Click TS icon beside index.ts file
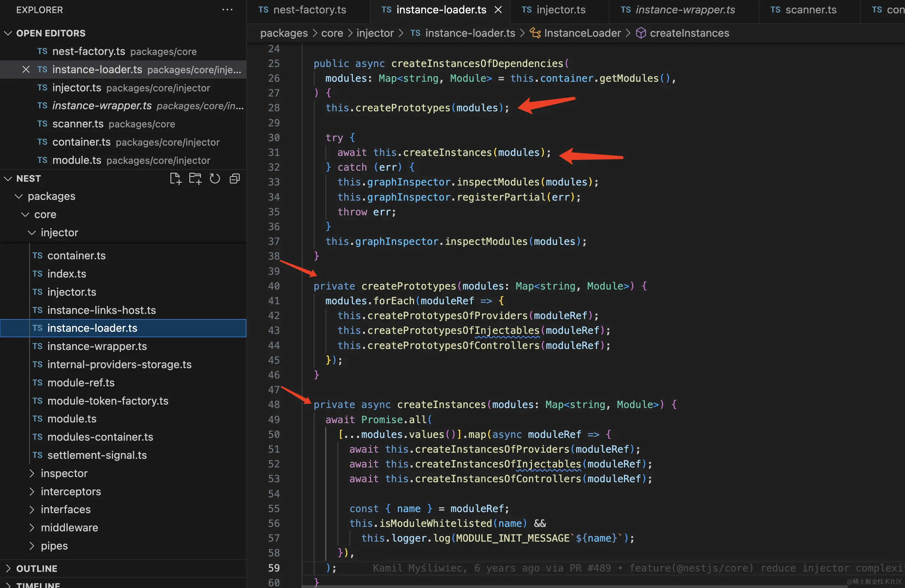This screenshot has width=905, height=588. tap(37, 274)
